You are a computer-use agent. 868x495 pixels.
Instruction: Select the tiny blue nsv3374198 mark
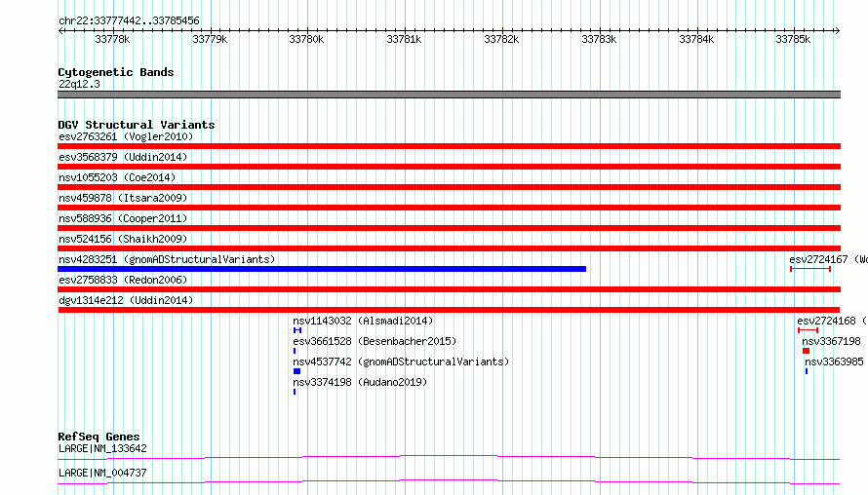pos(295,392)
